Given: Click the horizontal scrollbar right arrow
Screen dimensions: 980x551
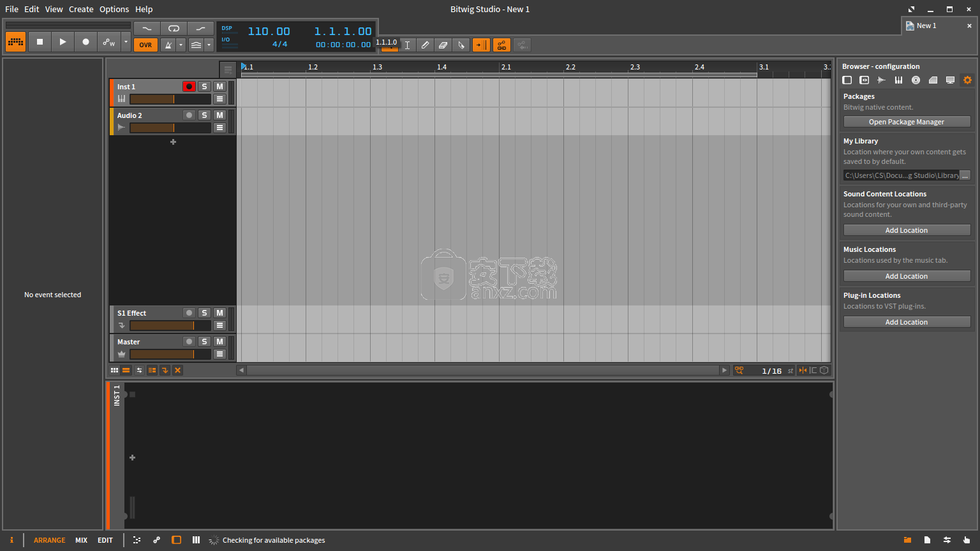Looking at the screenshot, I should (724, 371).
